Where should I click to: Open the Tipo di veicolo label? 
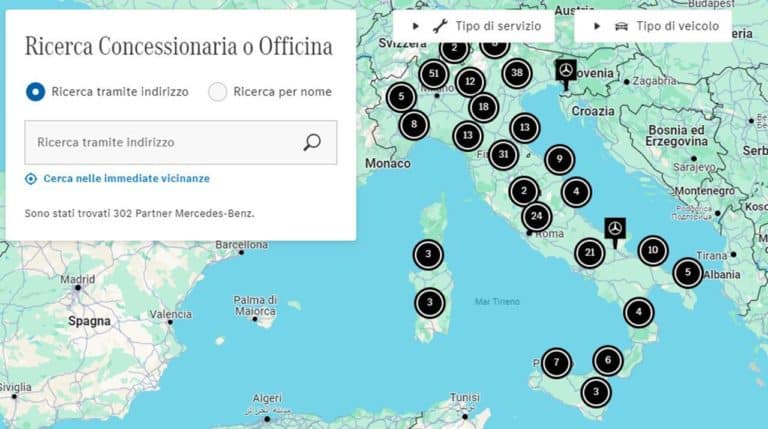(x=677, y=26)
